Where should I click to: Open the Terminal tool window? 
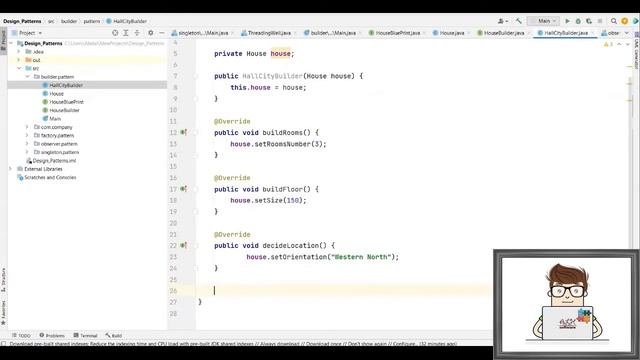[x=85, y=336]
